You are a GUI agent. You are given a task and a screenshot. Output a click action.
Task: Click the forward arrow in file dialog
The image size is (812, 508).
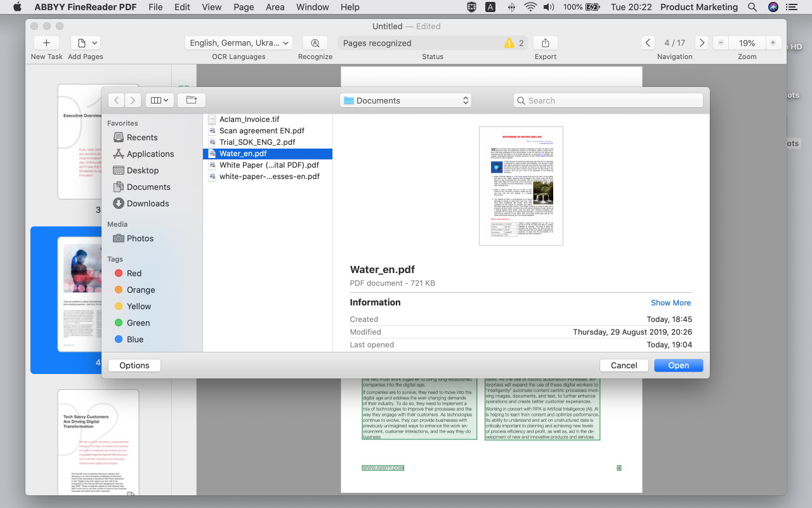pyautogui.click(x=133, y=100)
